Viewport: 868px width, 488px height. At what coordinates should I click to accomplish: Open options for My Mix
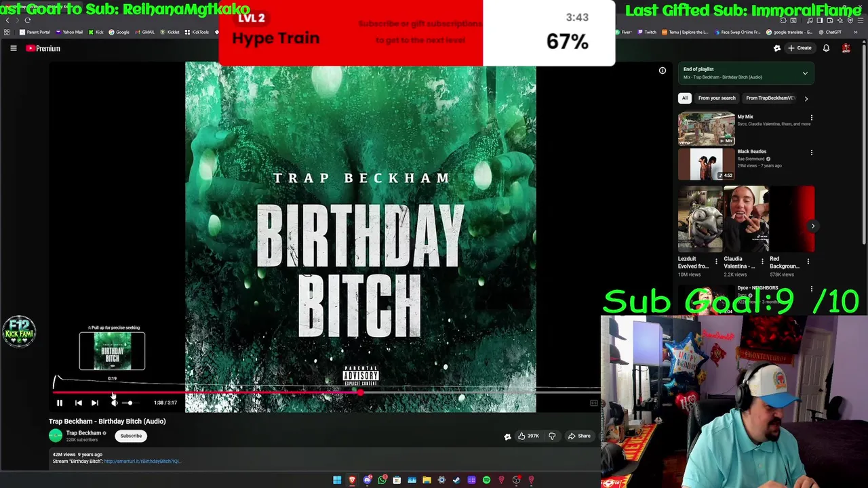pos(811,118)
